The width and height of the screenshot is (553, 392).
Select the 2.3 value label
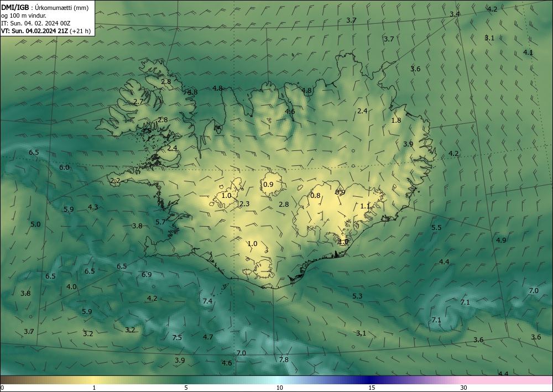[x=244, y=204]
